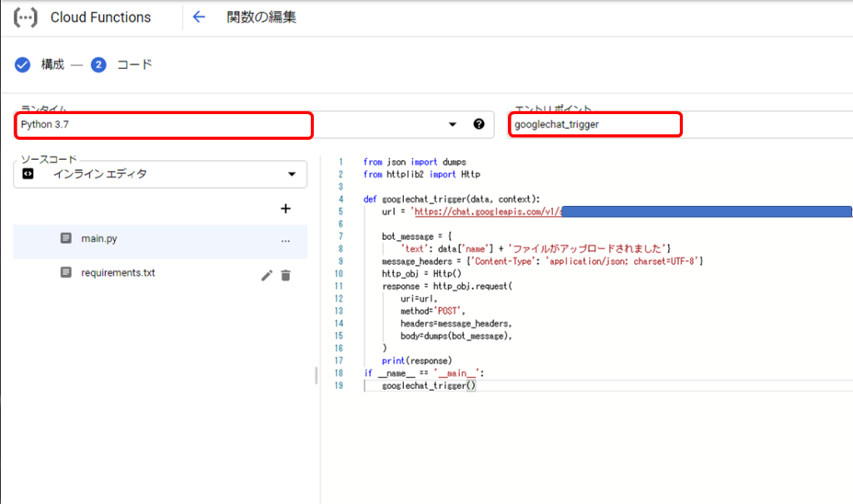Click the requirements.txt file icon
This screenshot has height=504, width=853.
pyautogui.click(x=66, y=272)
